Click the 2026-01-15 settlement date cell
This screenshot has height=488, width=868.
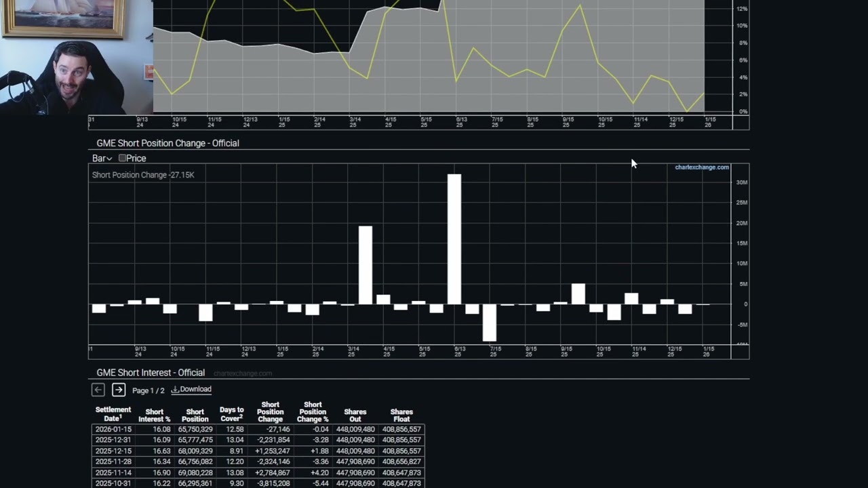click(113, 429)
